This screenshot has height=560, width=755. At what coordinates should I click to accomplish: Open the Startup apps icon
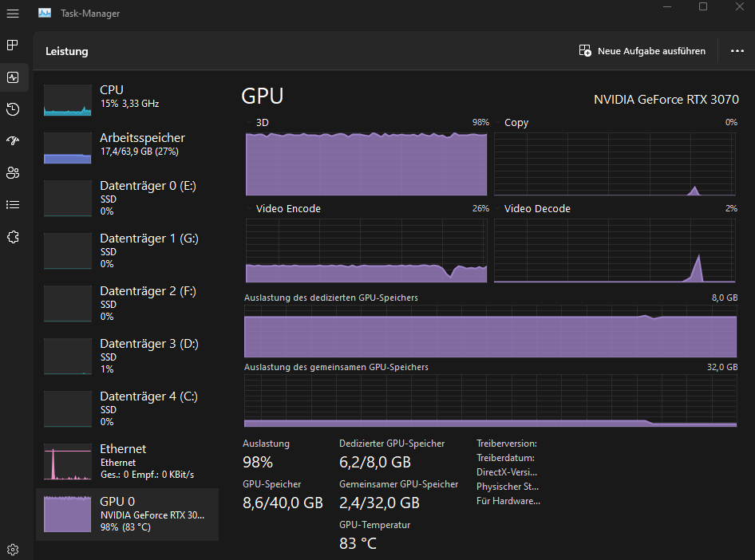(13, 141)
